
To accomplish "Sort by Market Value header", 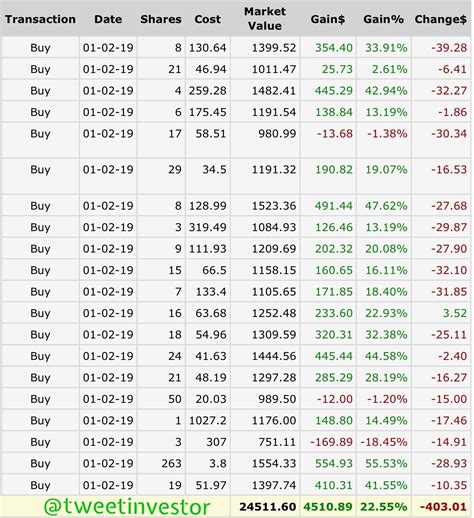I will pyautogui.click(x=265, y=19).
